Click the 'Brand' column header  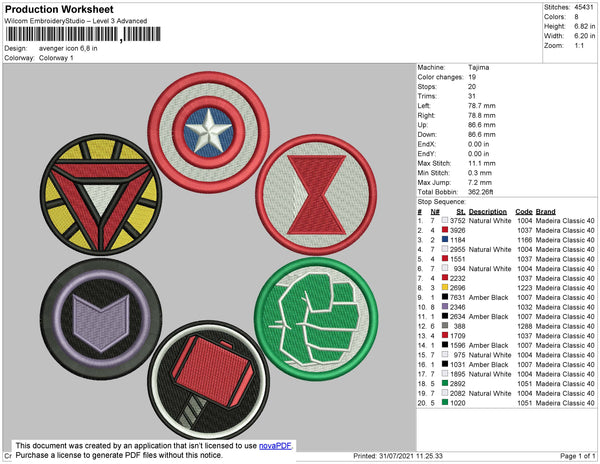tap(546, 212)
